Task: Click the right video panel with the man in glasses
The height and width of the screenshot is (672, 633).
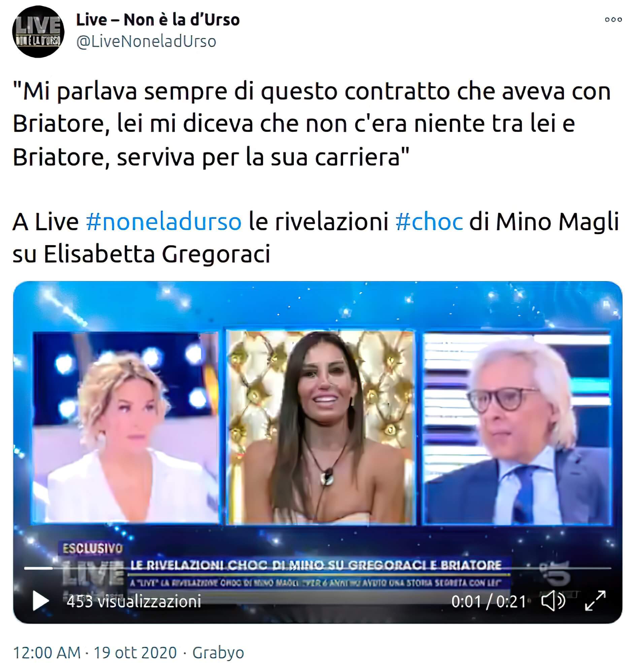Action: [x=518, y=428]
